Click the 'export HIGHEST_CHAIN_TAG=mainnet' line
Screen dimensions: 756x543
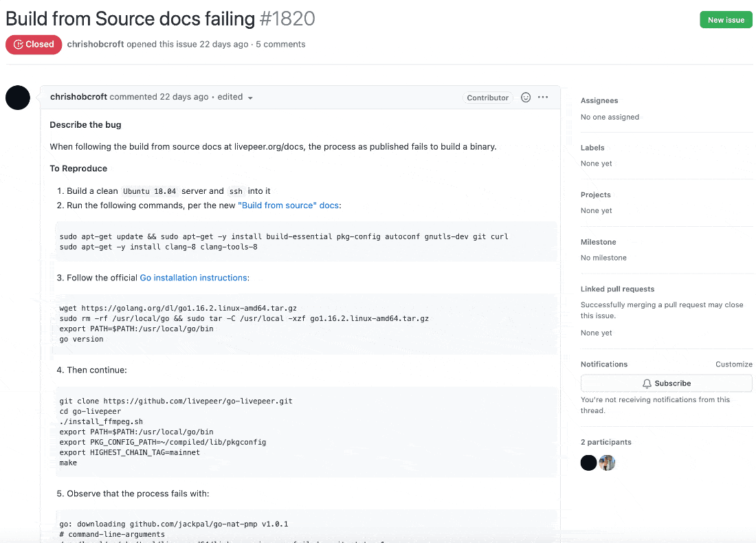130,452
